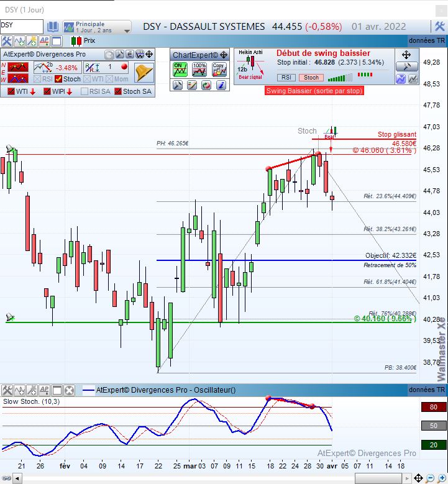Click the swing panel move handle icon
The image size is (448, 484).
(x=406, y=55)
